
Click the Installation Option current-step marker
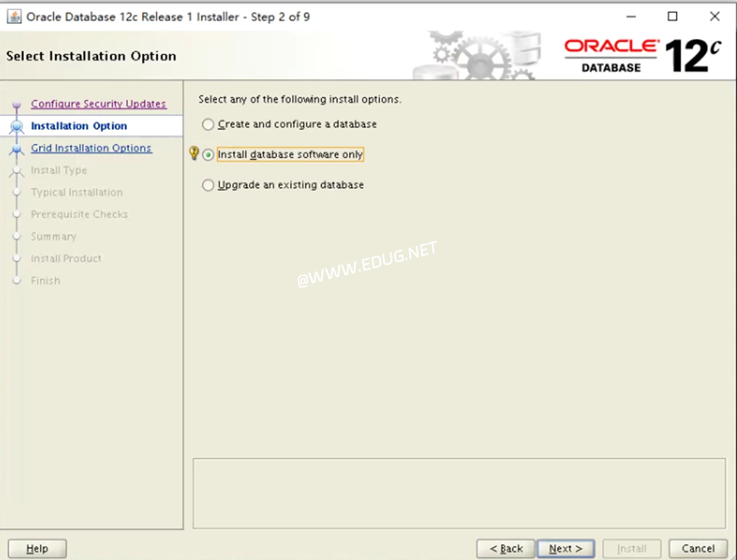[17, 126]
